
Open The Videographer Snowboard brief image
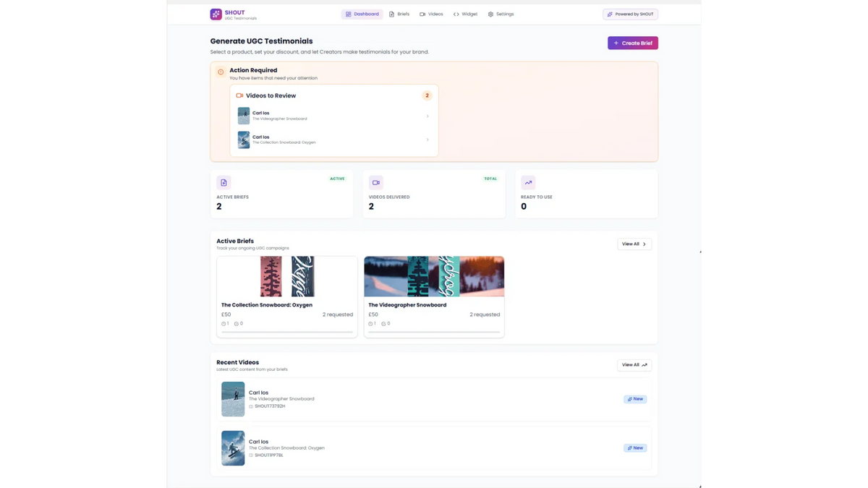click(434, 276)
